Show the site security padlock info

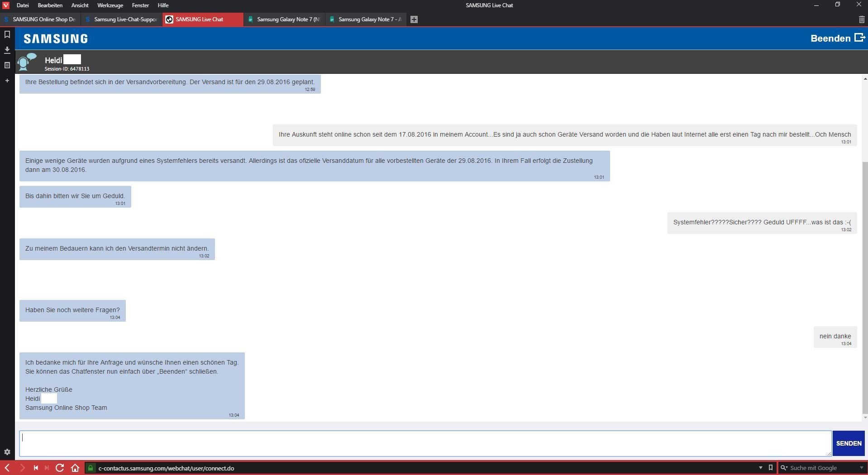click(91, 468)
